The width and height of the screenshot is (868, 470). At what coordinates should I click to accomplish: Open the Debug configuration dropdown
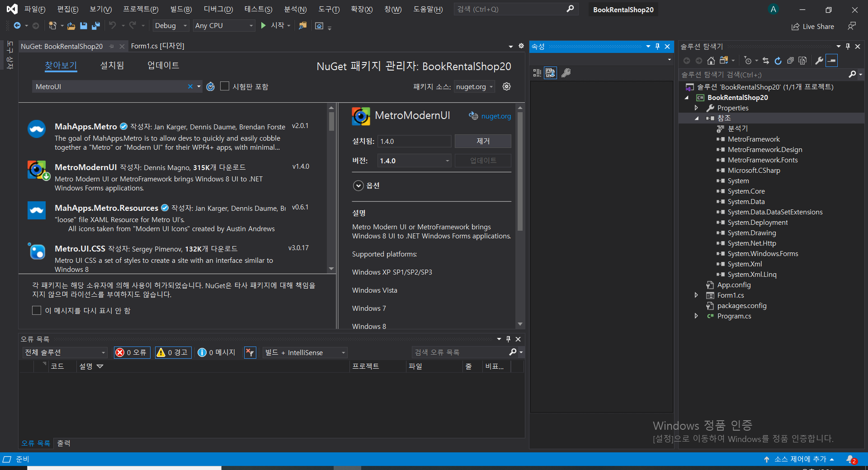170,26
